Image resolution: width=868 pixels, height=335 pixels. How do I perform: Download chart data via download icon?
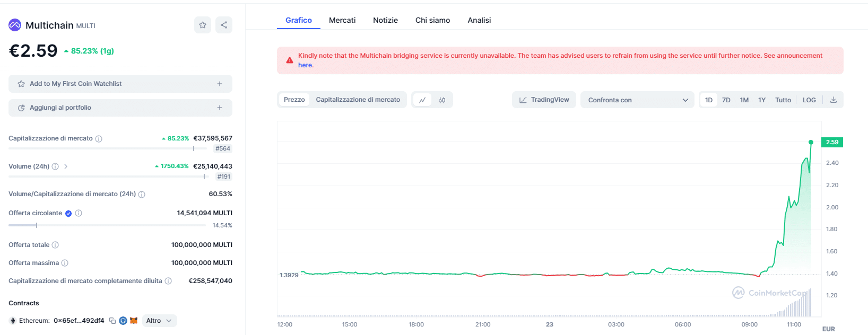[834, 100]
